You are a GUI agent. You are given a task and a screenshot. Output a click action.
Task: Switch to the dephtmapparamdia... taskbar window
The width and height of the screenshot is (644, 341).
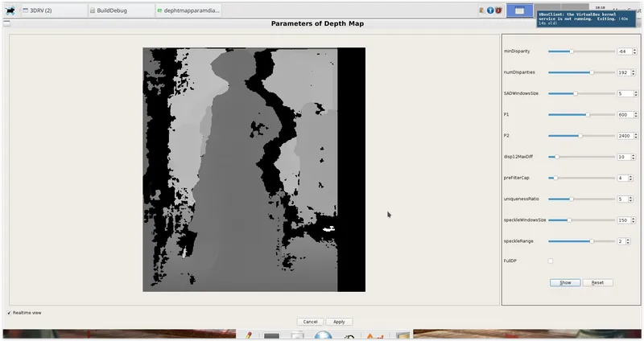(x=188, y=10)
